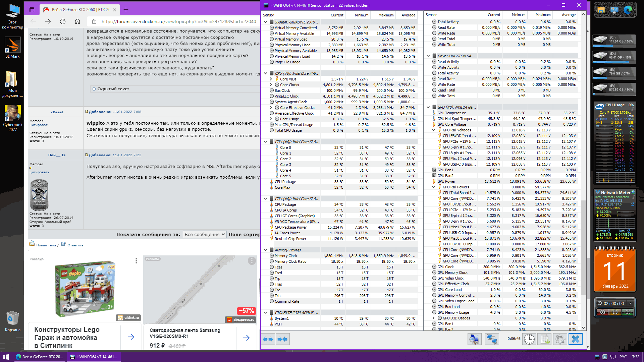Image resolution: width=644 pixels, height=362 pixels.
Task: Click the expand columns blue arrows button
Action: pyautogui.click(x=268, y=339)
